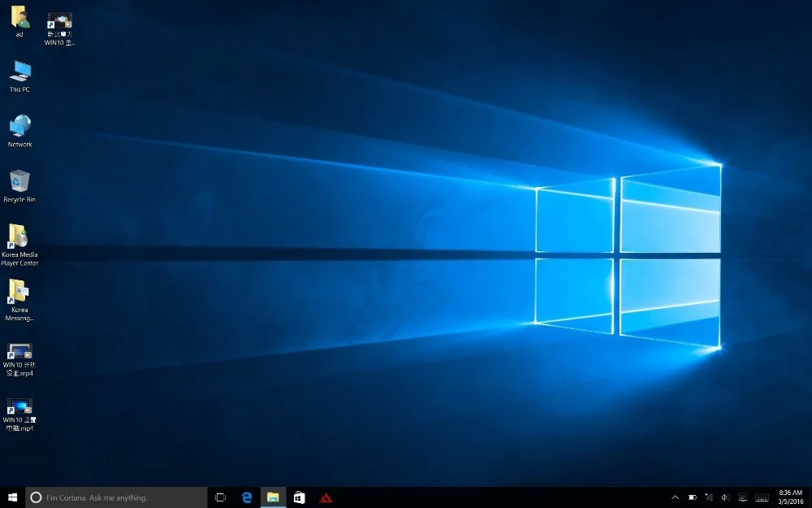Screen dimensions: 812x508
Task: Open File Explorer from the taskbar
Action: coord(273,497)
